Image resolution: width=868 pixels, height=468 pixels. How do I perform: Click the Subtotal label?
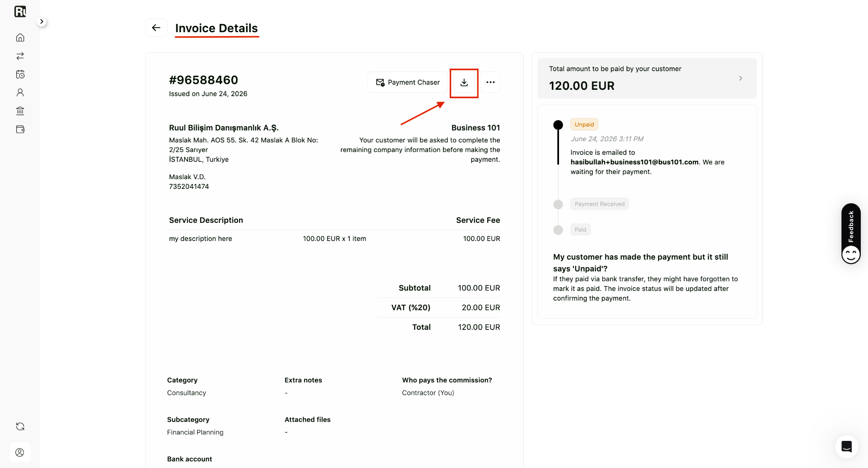pos(415,288)
